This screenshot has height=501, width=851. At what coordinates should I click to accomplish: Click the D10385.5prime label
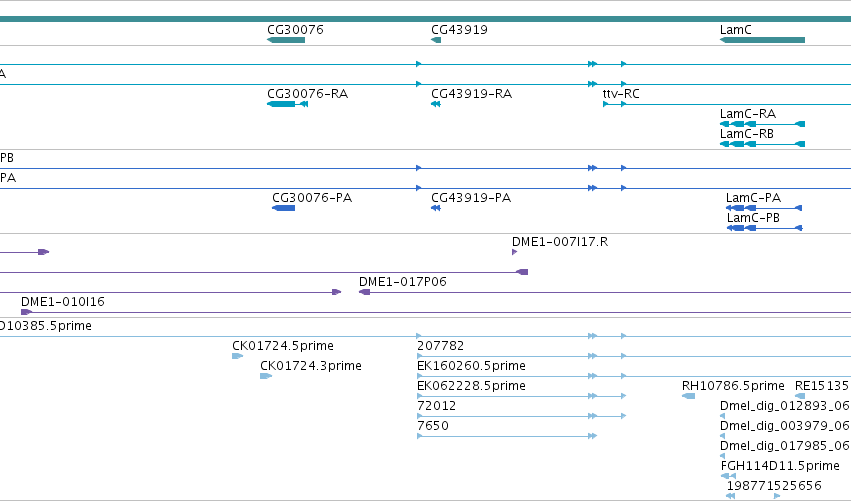click(46, 326)
